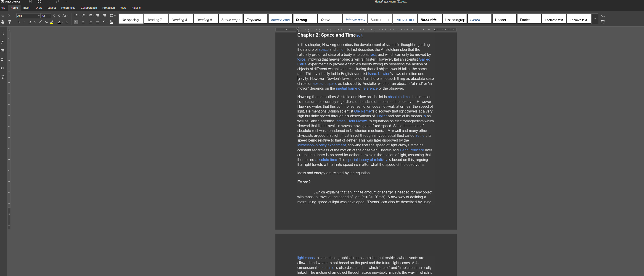Decrease paragraph indent
The image size is (644, 276).
97,16
